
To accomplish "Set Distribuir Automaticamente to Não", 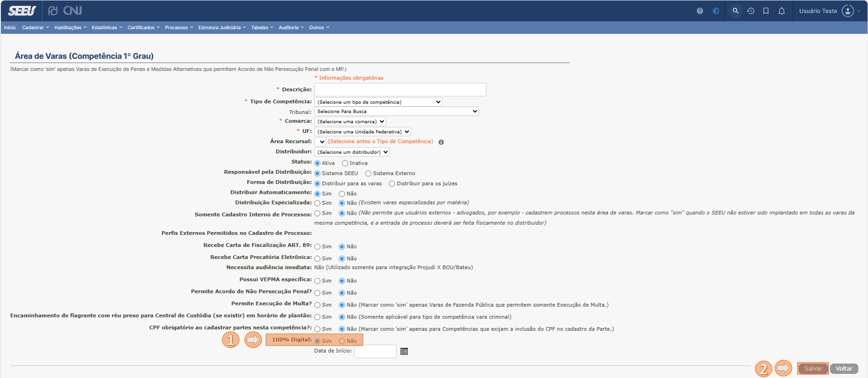I will [x=342, y=194].
